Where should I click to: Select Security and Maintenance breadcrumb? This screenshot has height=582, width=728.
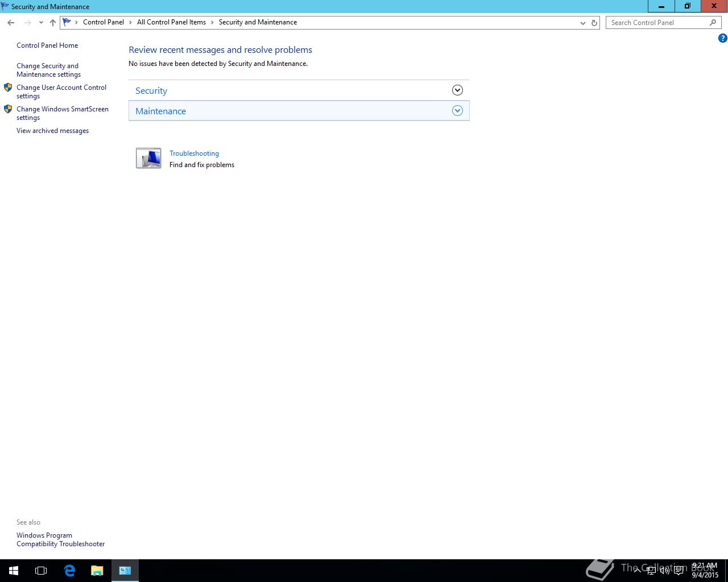(x=258, y=22)
